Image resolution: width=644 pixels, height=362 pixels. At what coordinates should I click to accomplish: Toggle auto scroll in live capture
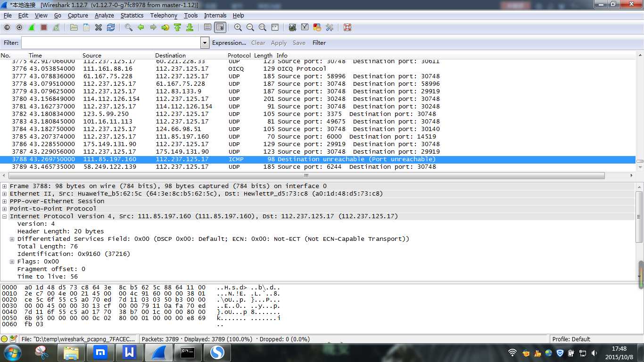pyautogui.click(x=220, y=27)
